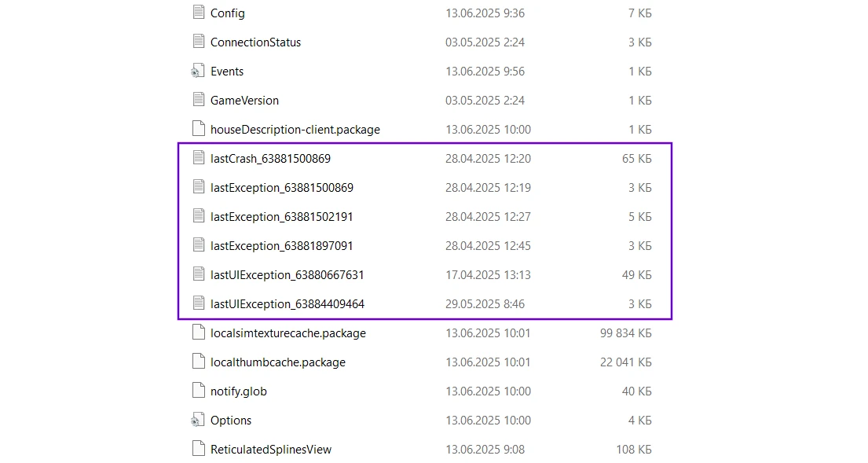
Task: Click the lastException_63881502191 file name
Action: tap(281, 217)
